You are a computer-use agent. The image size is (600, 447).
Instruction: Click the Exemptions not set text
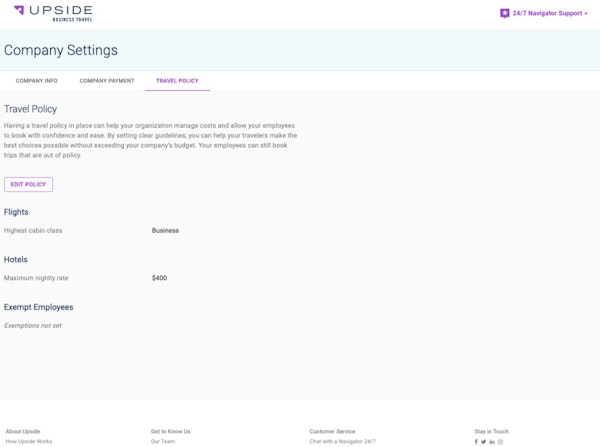click(x=32, y=325)
